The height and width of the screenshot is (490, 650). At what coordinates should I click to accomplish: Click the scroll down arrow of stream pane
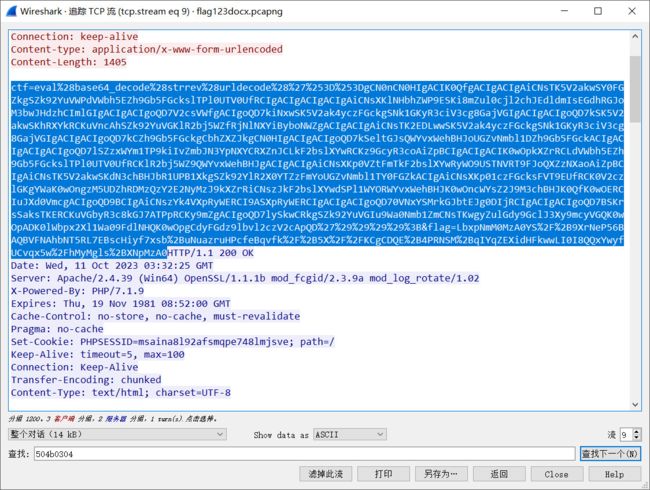click(x=635, y=405)
